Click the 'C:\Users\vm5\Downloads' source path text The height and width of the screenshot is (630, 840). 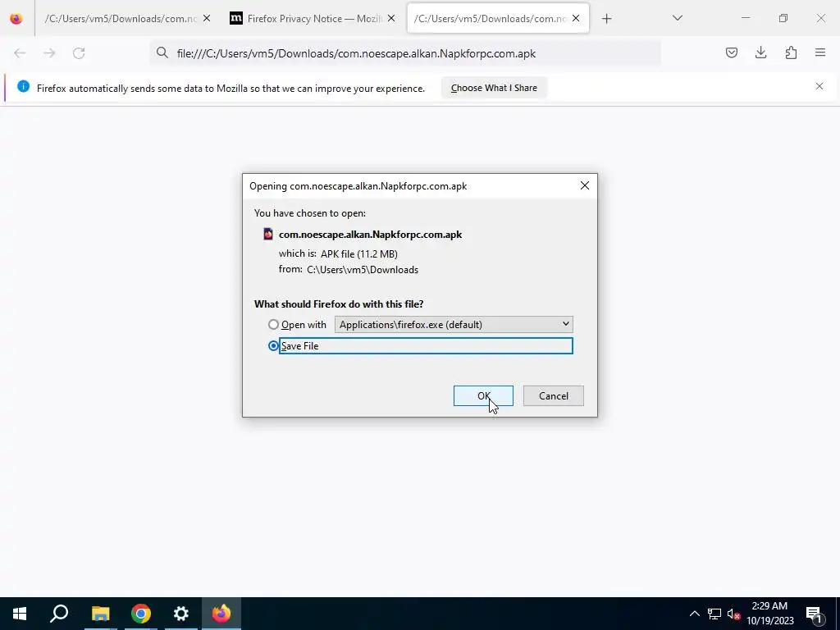coord(363,270)
